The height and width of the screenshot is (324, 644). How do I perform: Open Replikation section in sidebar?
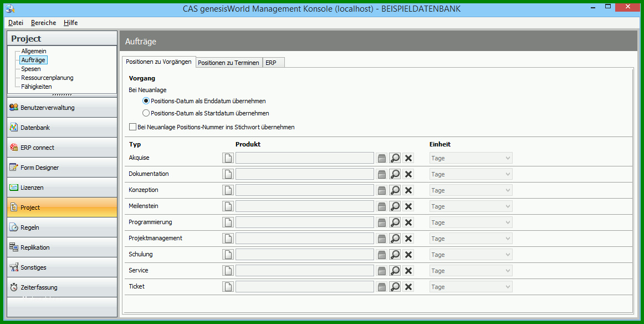point(62,247)
